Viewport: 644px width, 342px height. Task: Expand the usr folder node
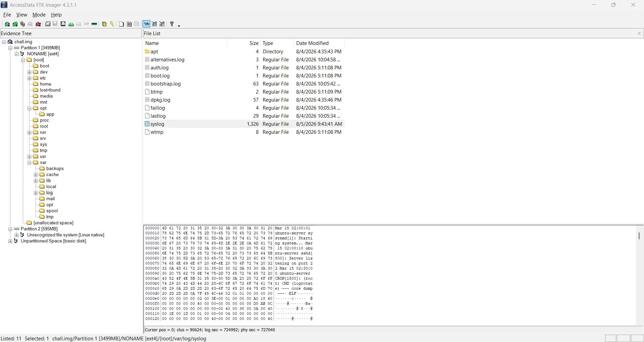tap(30, 157)
